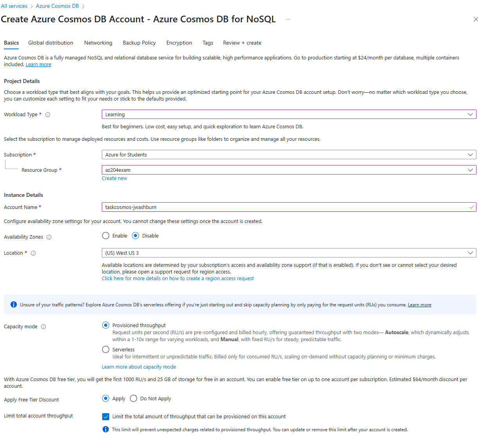Click the blue info icon in serverless banner

(14, 304)
